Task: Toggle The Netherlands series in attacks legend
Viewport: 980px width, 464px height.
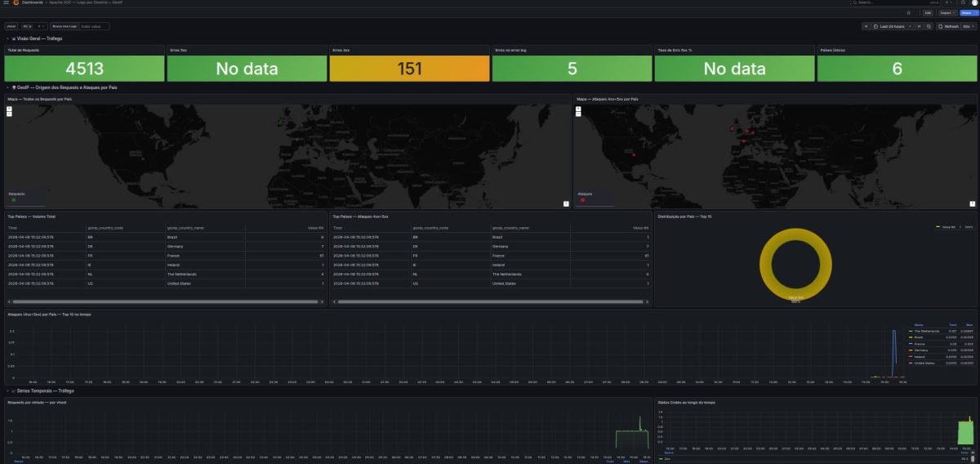Action: coord(926,331)
